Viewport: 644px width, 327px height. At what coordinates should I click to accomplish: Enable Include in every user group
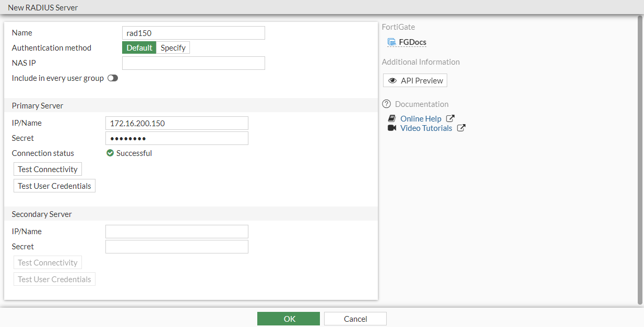[x=113, y=78]
